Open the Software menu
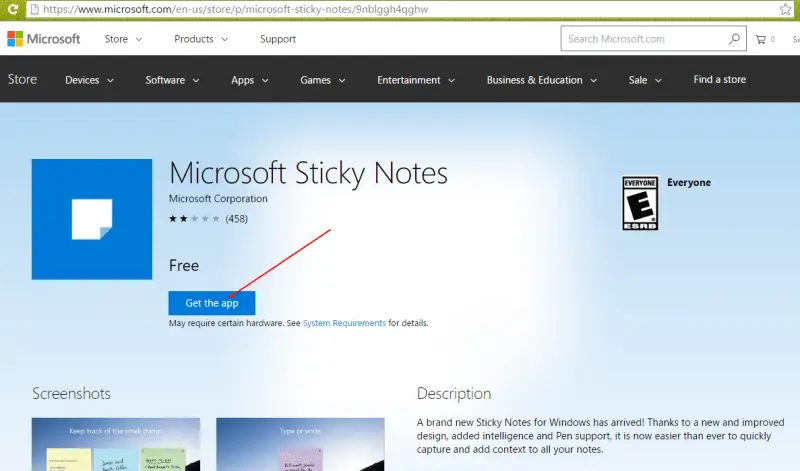The image size is (800, 471). click(172, 80)
